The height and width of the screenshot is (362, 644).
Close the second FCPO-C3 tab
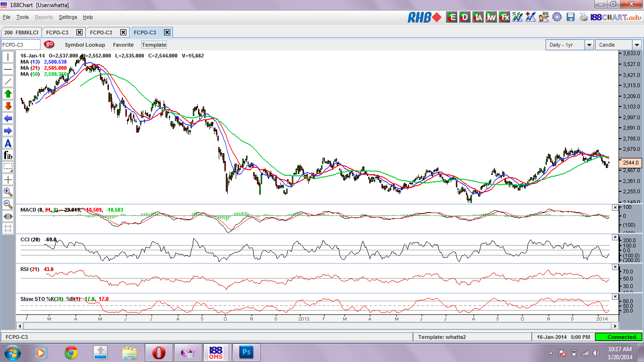123,33
